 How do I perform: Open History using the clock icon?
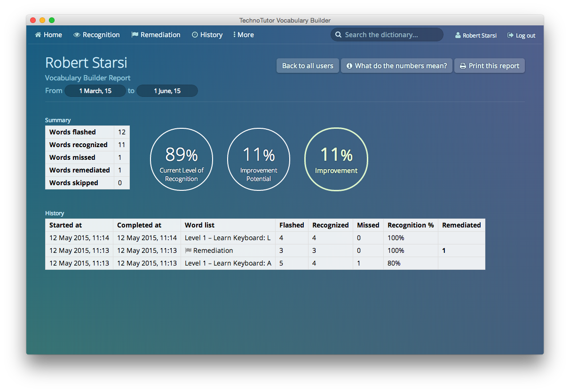click(194, 34)
